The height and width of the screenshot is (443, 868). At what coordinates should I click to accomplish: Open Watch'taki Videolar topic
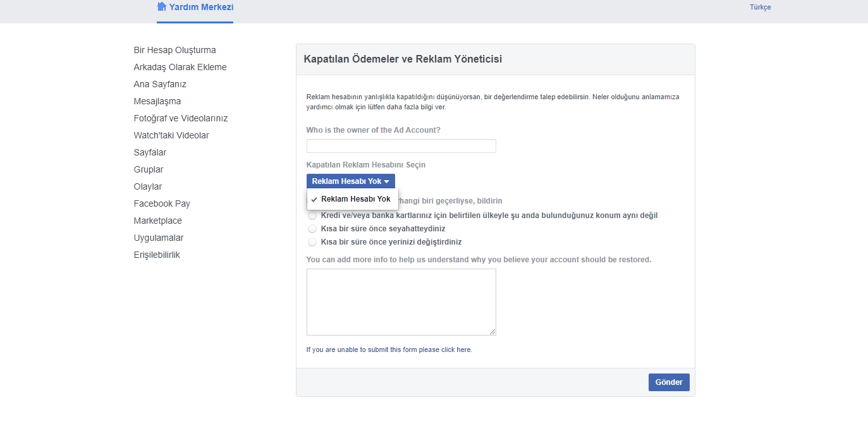coord(171,135)
